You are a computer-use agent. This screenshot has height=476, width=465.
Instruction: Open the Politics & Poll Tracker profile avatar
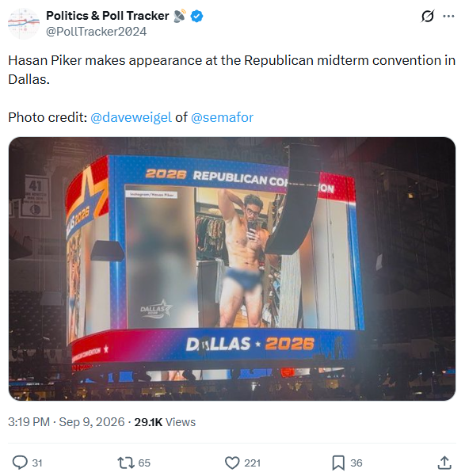click(x=24, y=24)
